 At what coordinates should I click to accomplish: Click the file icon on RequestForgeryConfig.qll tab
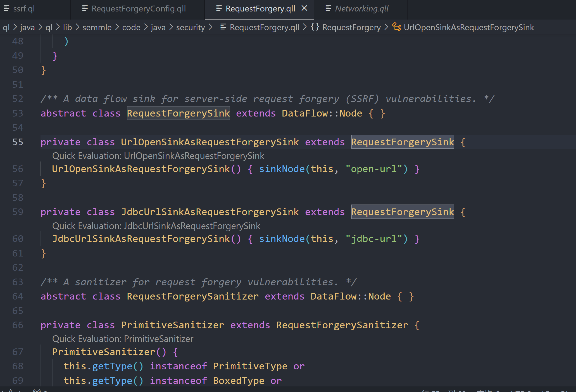click(84, 8)
